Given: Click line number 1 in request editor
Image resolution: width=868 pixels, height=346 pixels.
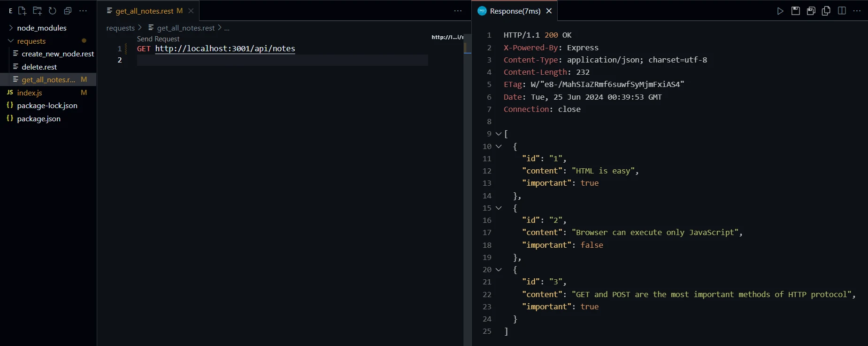Looking at the screenshot, I should pyautogui.click(x=120, y=48).
